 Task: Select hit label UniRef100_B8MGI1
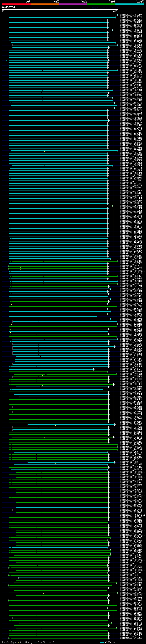tap(131, 103)
